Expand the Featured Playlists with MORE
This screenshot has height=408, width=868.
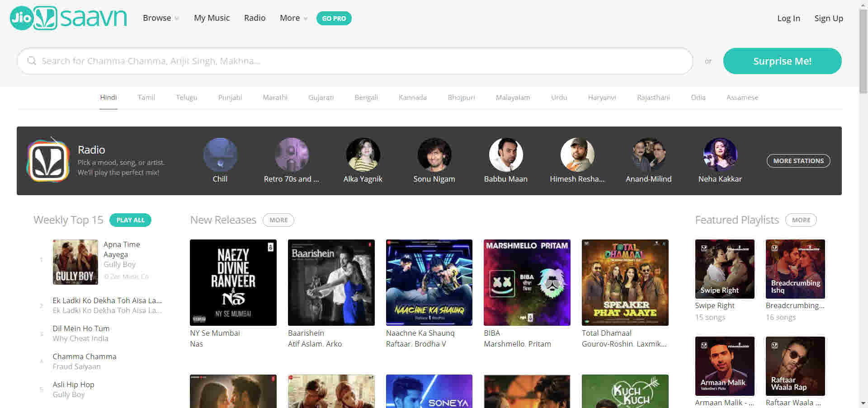[801, 220]
